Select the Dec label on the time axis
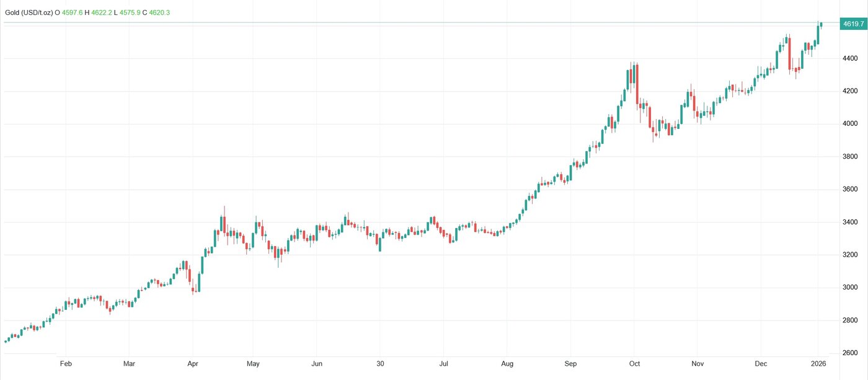This screenshot has width=868, height=380. pyautogui.click(x=761, y=364)
